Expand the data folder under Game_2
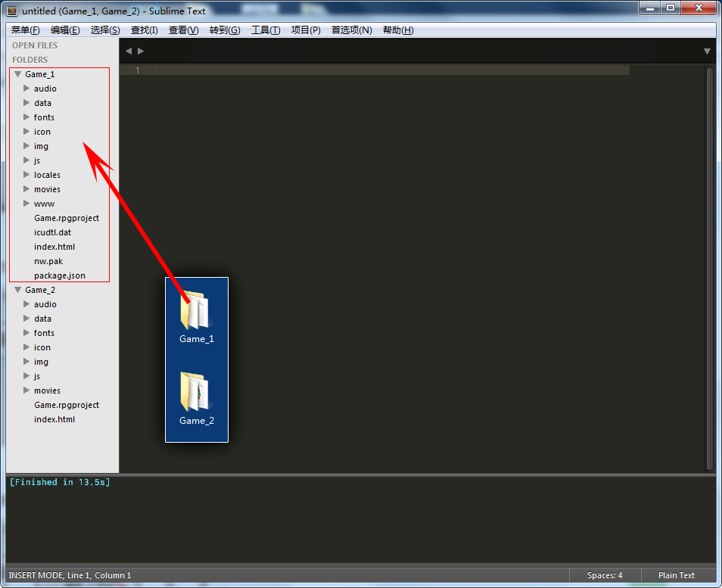The height and width of the screenshot is (588, 722). (26, 318)
